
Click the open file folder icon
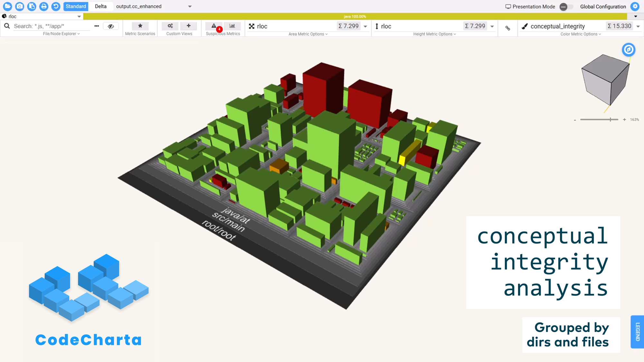[x=7, y=6]
